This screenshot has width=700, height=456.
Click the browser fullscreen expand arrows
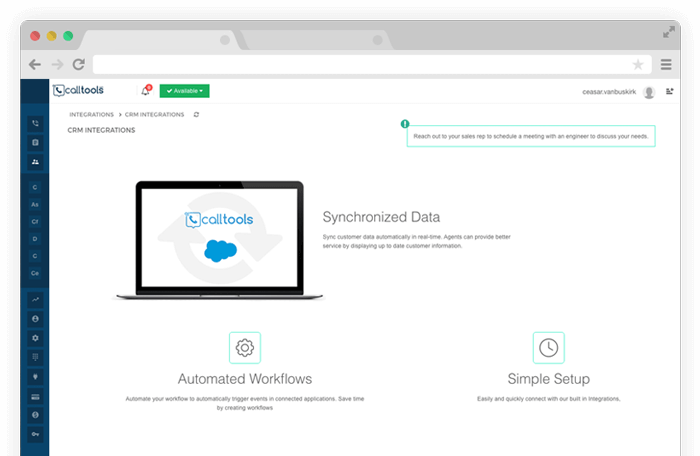click(668, 32)
